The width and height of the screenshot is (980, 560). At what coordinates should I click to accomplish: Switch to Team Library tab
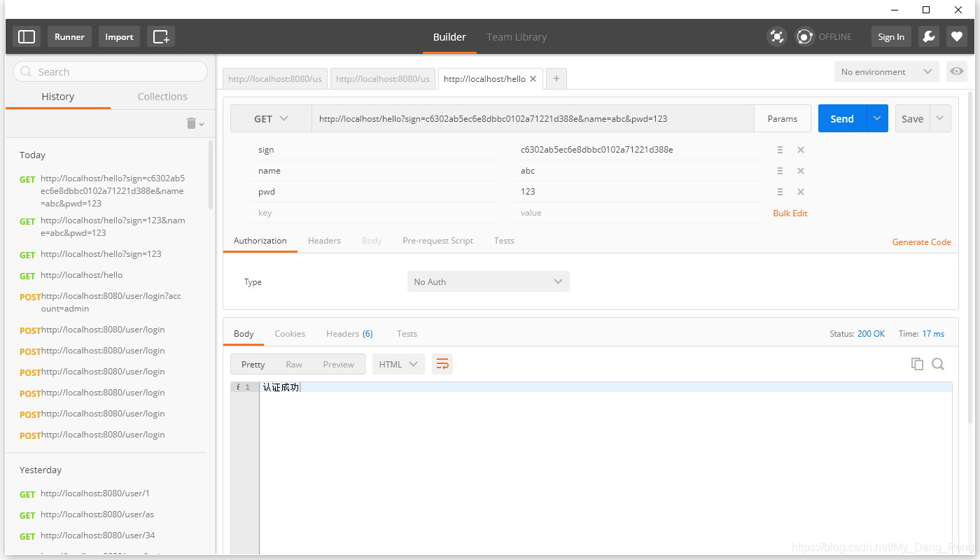click(517, 37)
